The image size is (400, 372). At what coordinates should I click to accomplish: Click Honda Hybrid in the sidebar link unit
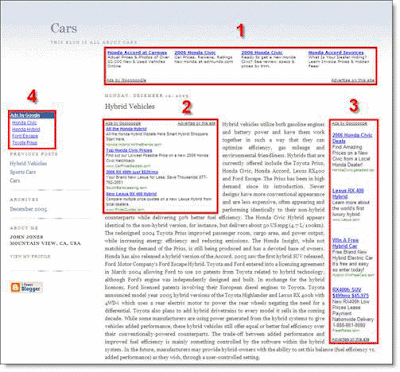pos(26,129)
